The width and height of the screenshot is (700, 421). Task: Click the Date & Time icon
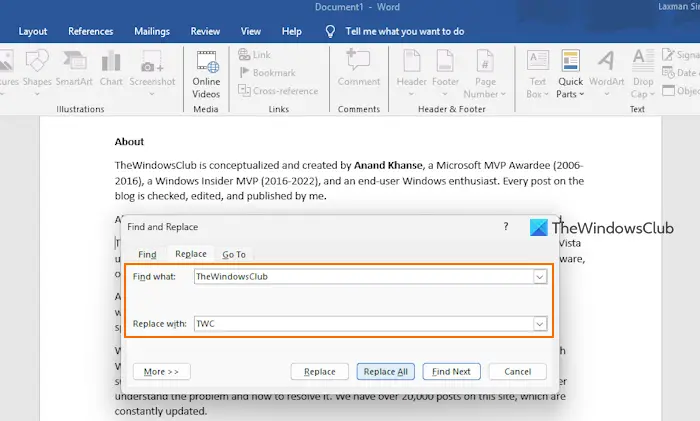tap(668, 72)
